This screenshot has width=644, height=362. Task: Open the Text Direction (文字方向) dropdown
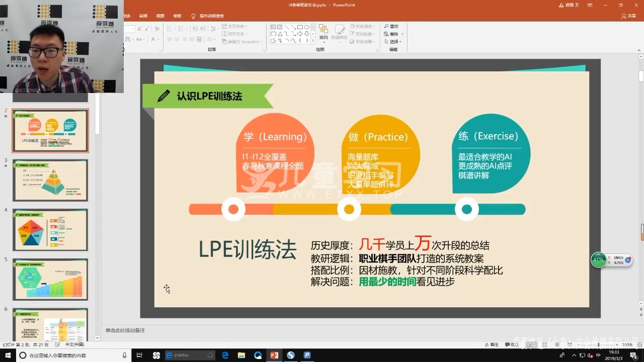[235, 26]
